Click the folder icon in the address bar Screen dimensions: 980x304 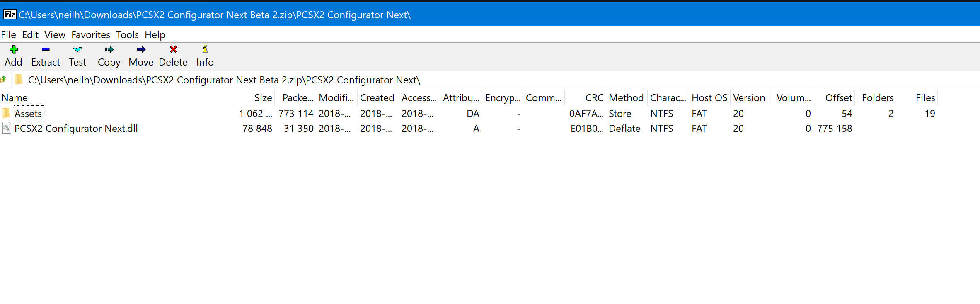tap(19, 79)
